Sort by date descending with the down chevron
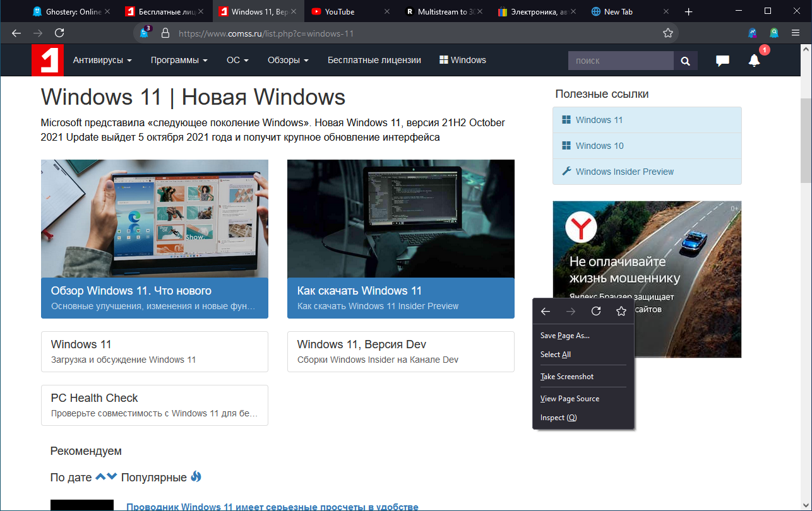Image resolution: width=812 pixels, height=511 pixels. pos(112,477)
